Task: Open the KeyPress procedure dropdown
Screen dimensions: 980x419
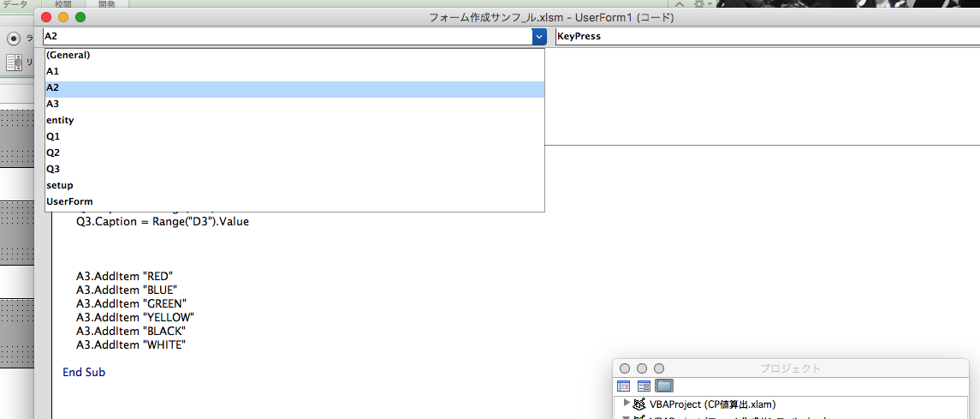Action: pos(766,37)
